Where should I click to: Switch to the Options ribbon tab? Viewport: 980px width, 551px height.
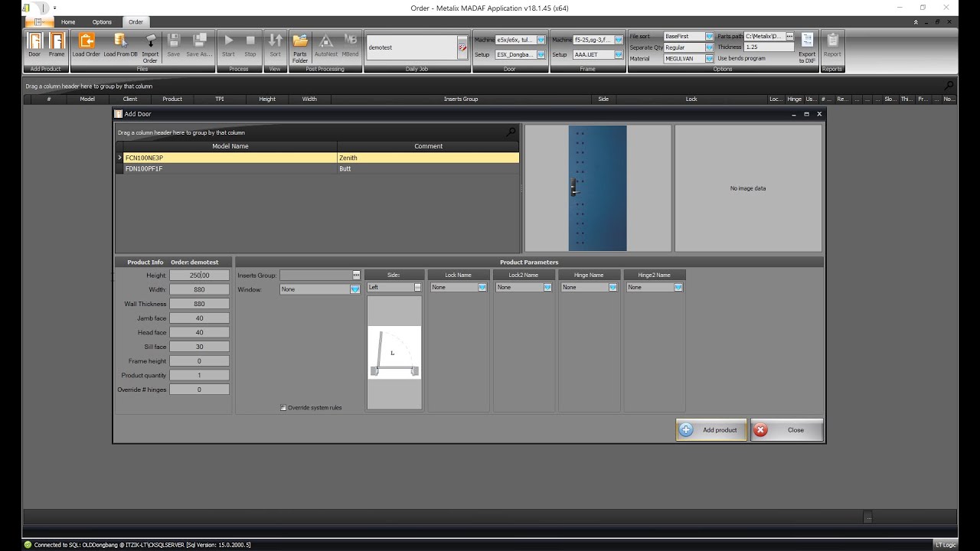(102, 22)
